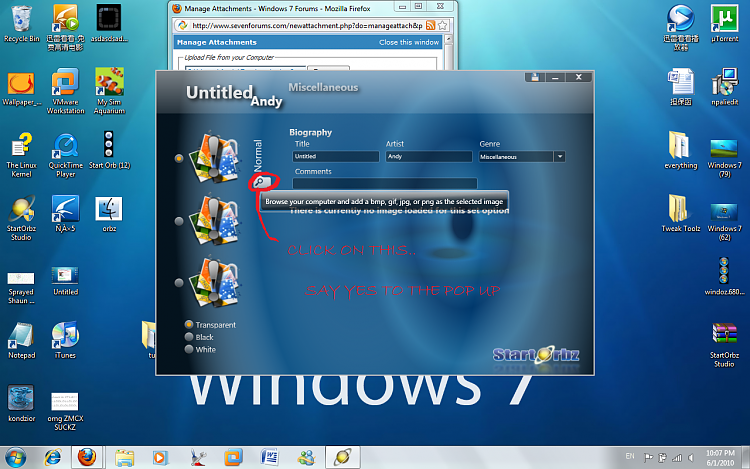Select the QuickTime Player desktop icon
Viewport: 750px width, 469px height.
(66, 155)
